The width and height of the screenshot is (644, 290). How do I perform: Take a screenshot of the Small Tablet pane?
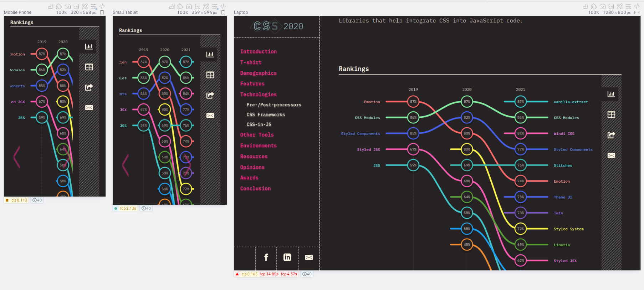coord(189,6)
